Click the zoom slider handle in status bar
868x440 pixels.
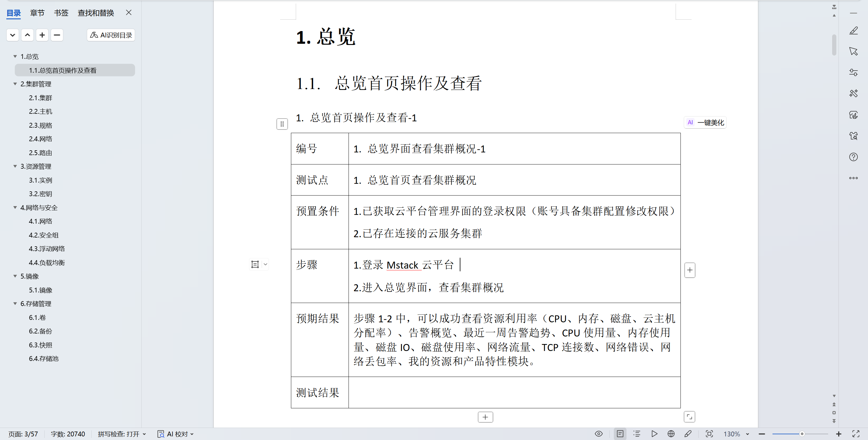(x=802, y=434)
